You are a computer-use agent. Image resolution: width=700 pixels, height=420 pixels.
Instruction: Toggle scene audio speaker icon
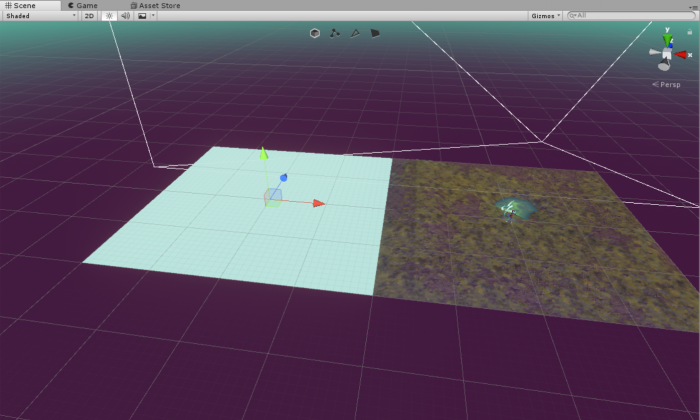(125, 16)
